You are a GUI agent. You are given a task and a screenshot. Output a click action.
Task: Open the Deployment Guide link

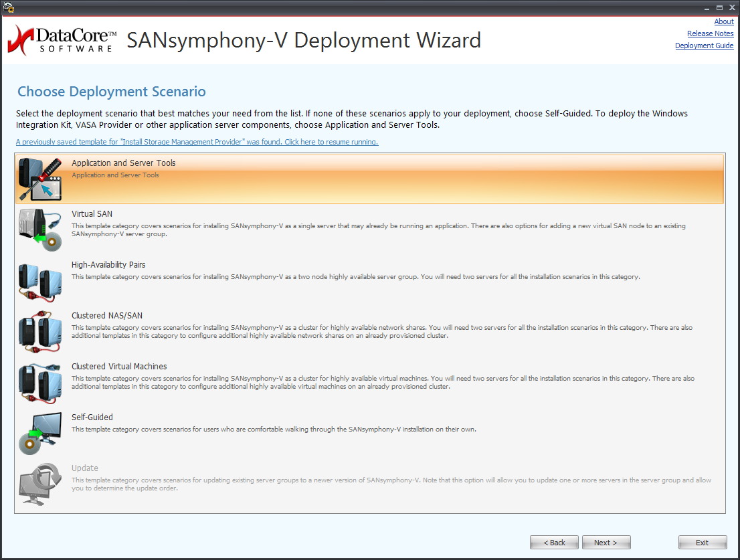coord(704,46)
